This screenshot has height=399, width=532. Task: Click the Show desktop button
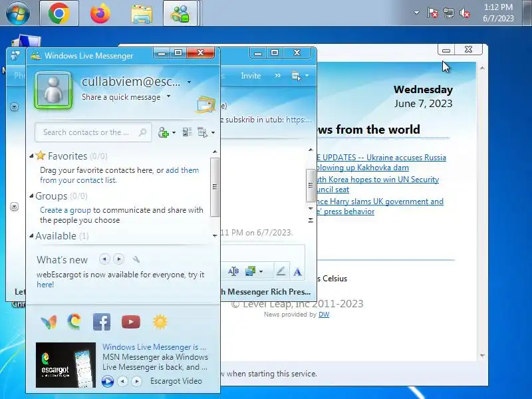click(x=527, y=13)
